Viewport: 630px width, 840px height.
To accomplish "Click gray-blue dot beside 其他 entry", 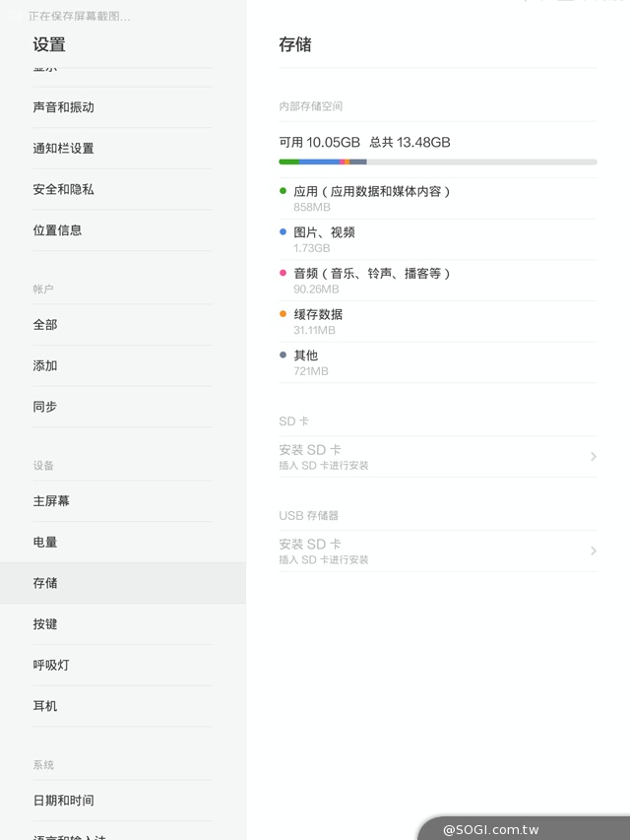I will click(x=283, y=355).
